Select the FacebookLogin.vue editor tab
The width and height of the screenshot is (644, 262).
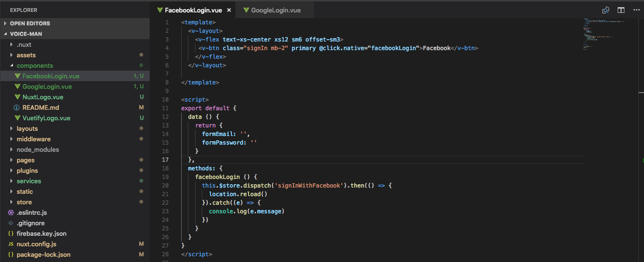tap(193, 10)
